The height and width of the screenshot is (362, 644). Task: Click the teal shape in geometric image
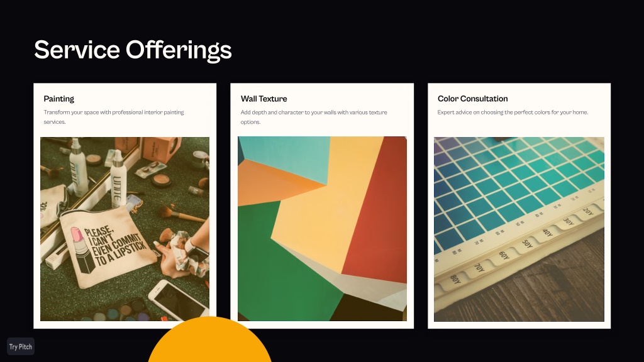coord(287,158)
